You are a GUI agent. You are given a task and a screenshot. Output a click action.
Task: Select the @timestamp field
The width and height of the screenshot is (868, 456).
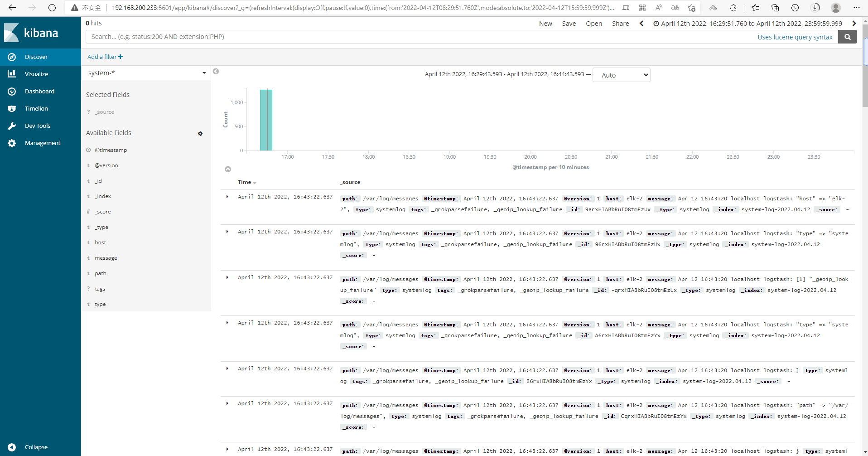pos(111,150)
